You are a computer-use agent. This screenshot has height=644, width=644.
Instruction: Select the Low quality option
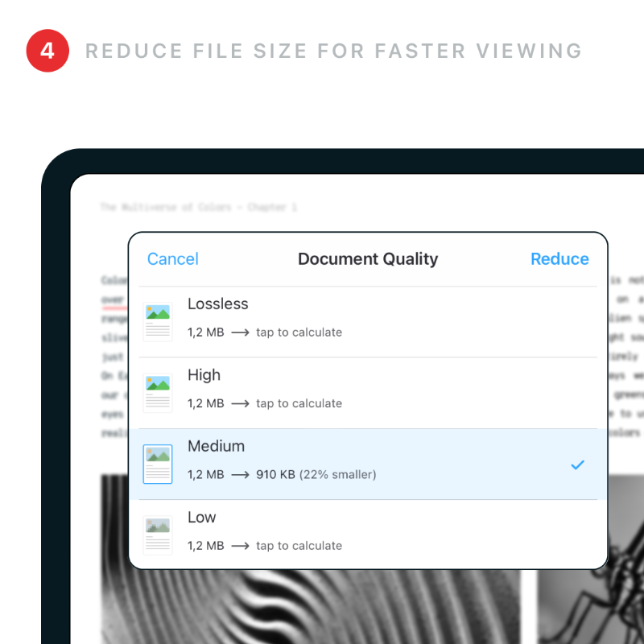coord(368,535)
